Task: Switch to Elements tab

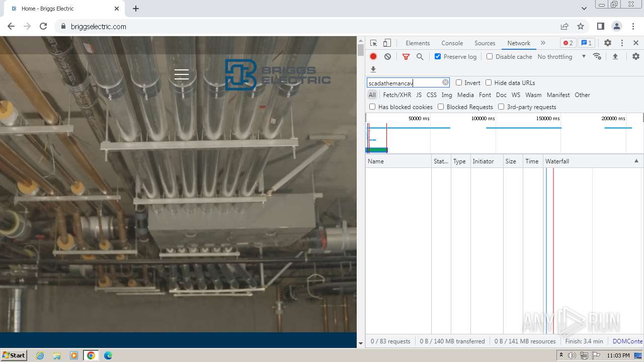Action: (418, 43)
